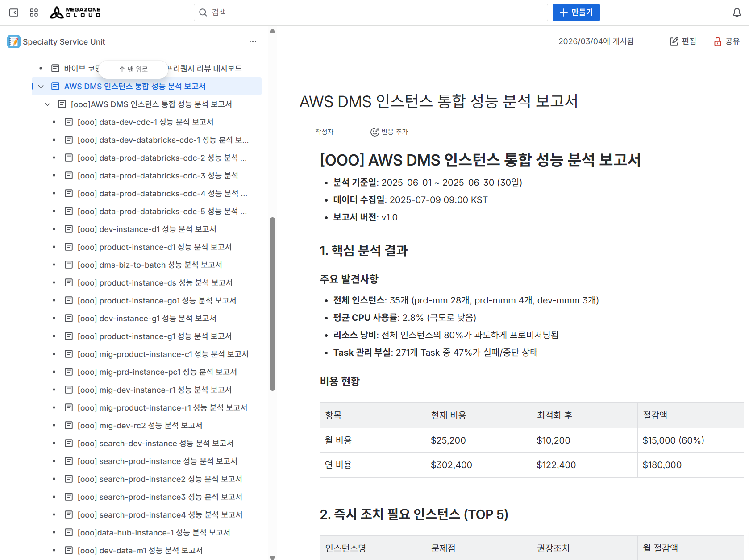The height and width of the screenshot is (560, 749).
Task: Open notifications bell icon
Action: tap(737, 12)
